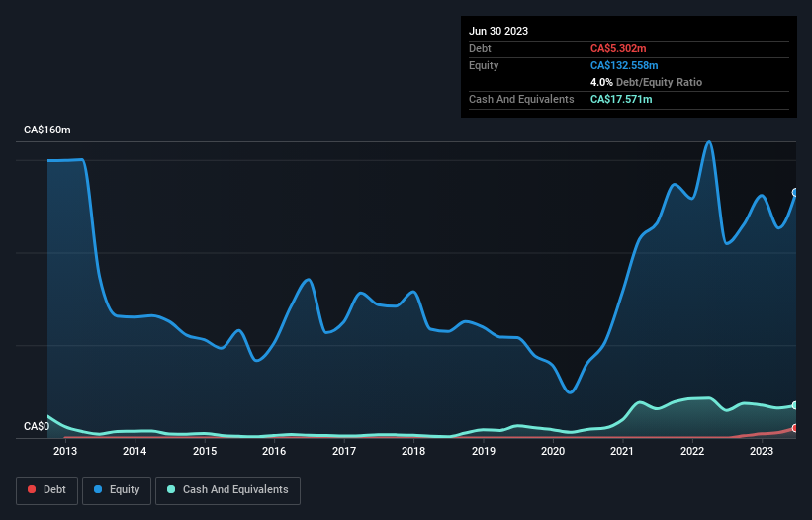The image size is (812, 520).
Task: Select the 2014 x-axis label
Action: click(135, 451)
